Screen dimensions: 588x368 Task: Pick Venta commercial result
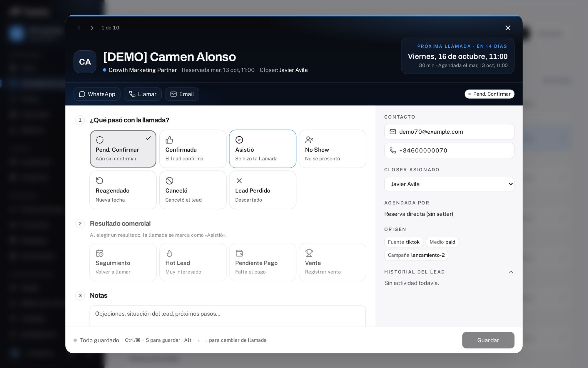coord(333,262)
